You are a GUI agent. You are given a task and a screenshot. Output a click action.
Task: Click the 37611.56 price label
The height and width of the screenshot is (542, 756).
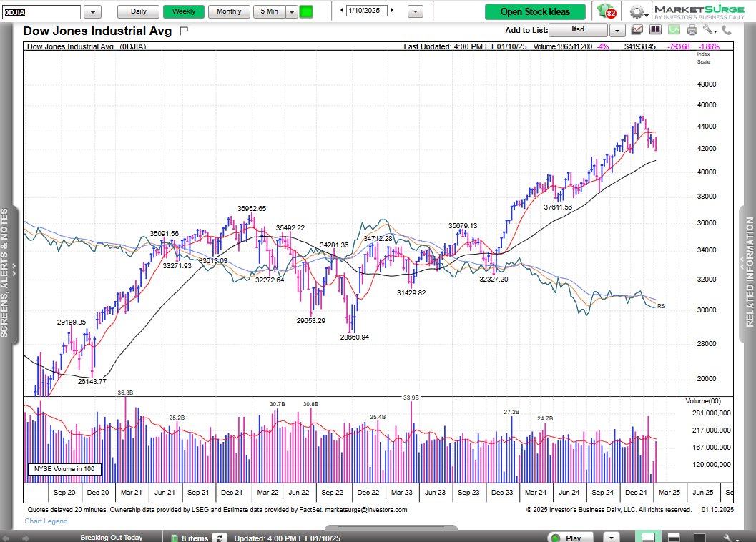click(558, 207)
